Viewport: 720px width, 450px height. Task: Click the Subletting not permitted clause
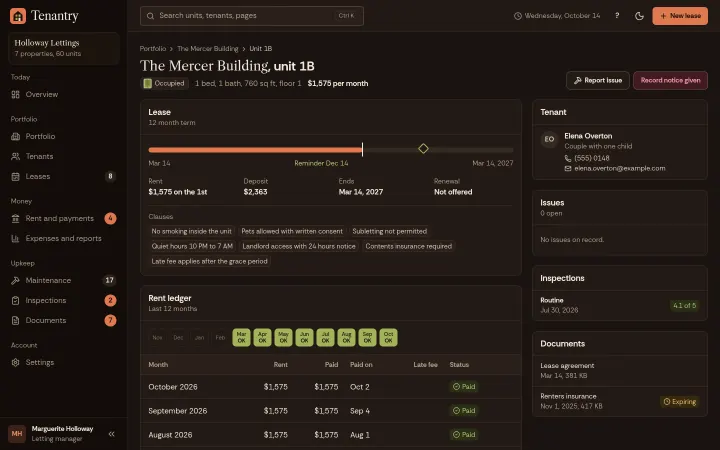pos(389,231)
